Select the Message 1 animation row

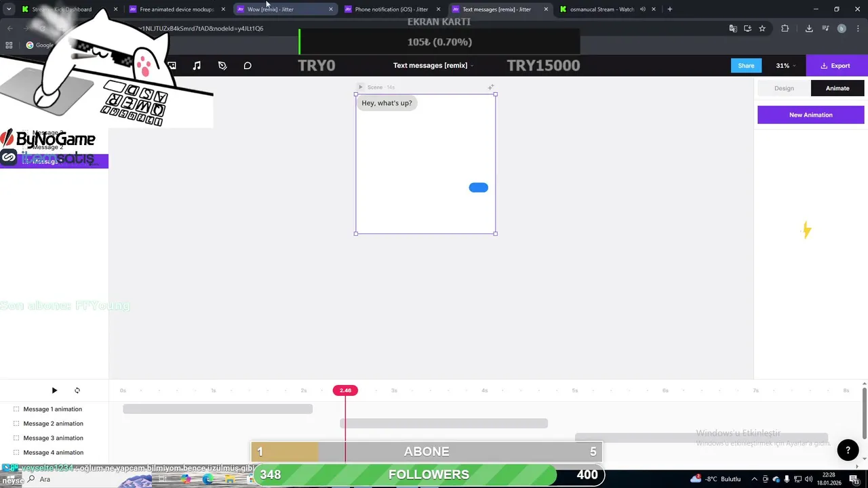click(54, 409)
